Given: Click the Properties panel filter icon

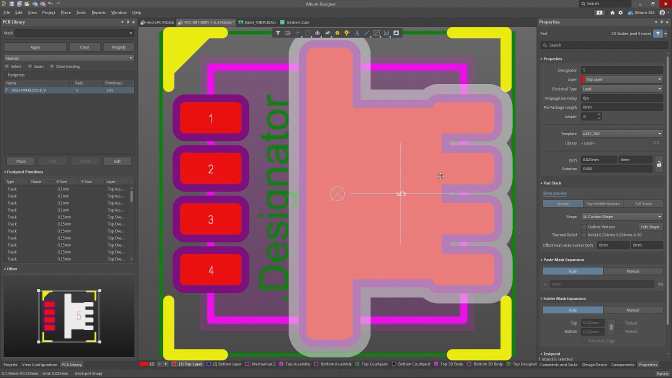Looking at the screenshot, I should (x=658, y=33).
